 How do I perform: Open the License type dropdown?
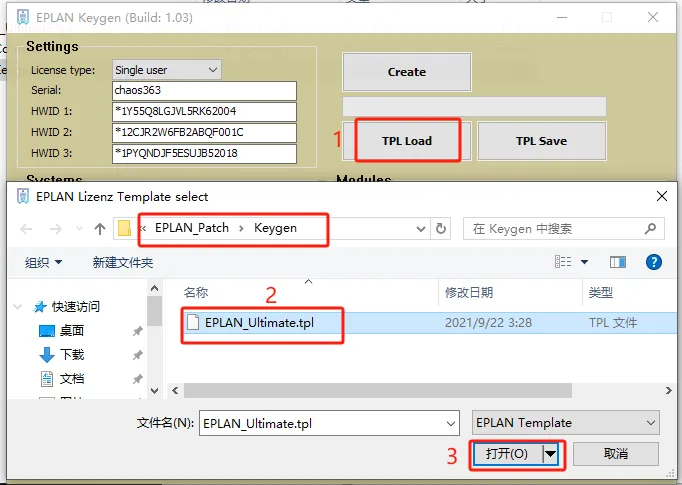[x=167, y=70]
